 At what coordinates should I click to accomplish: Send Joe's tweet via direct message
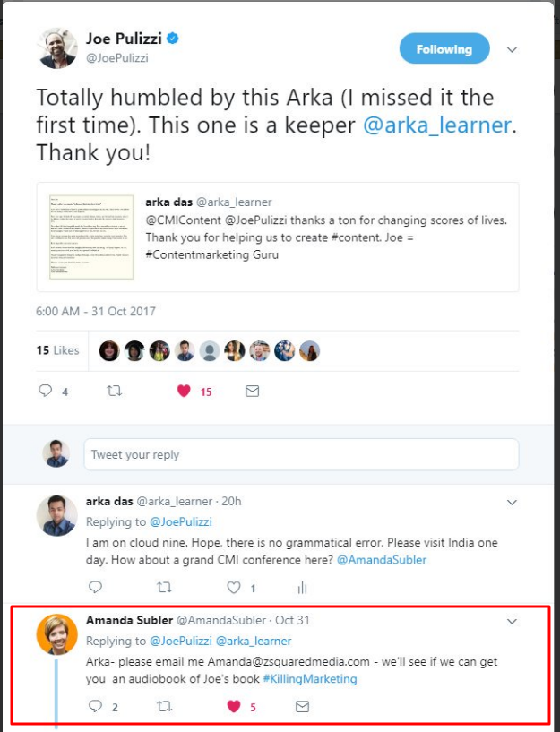tap(252, 392)
